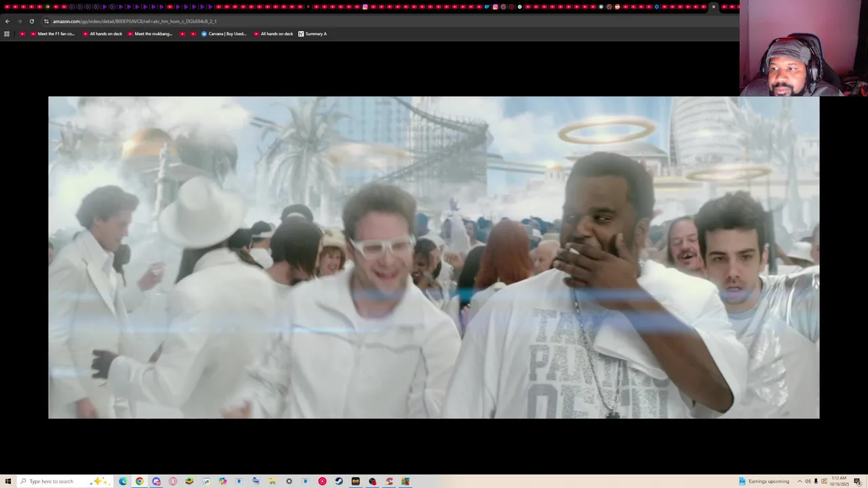Open the 'Carvana | Buy Used...' bookmark
Viewport: 868px width, 488px height.
click(224, 34)
